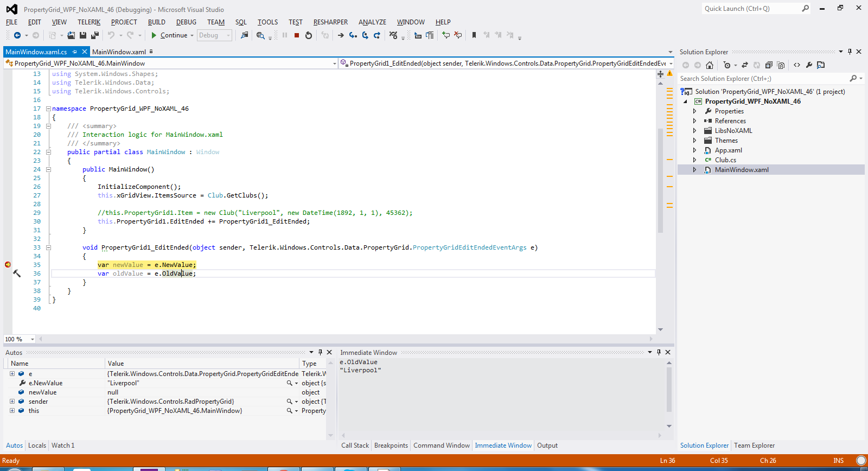
Task: Click Collapse All icon in Solution Explorer
Action: (x=769, y=65)
